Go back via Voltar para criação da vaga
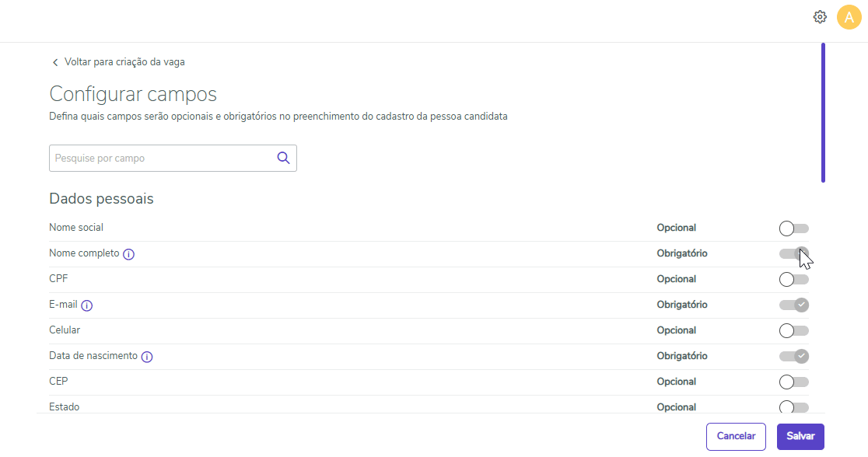Image resolution: width=868 pixels, height=457 pixels. pyautogui.click(x=124, y=62)
